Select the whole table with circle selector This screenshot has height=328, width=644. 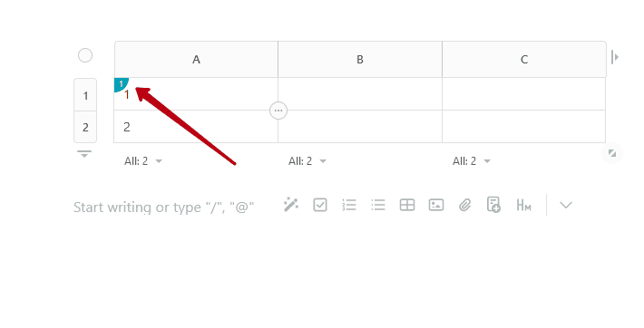coord(85,55)
